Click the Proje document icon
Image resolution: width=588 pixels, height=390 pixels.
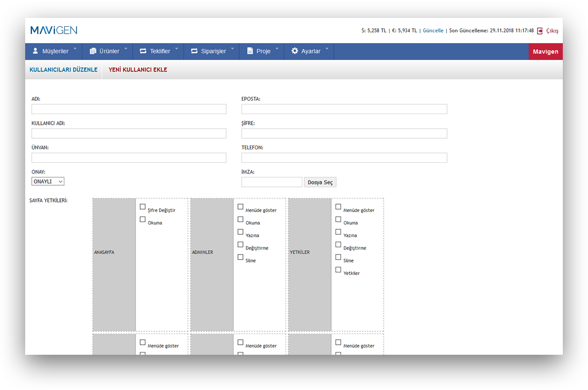pyautogui.click(x=250, y=51)
